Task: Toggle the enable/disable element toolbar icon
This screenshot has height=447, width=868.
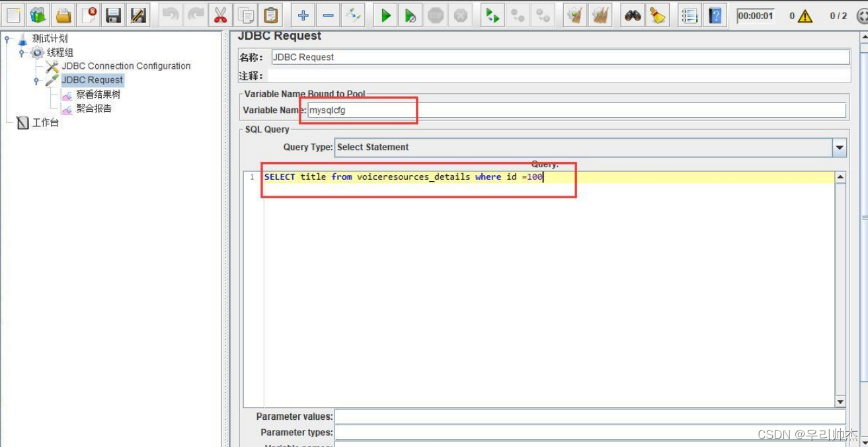Action: [x=353, y=15]
